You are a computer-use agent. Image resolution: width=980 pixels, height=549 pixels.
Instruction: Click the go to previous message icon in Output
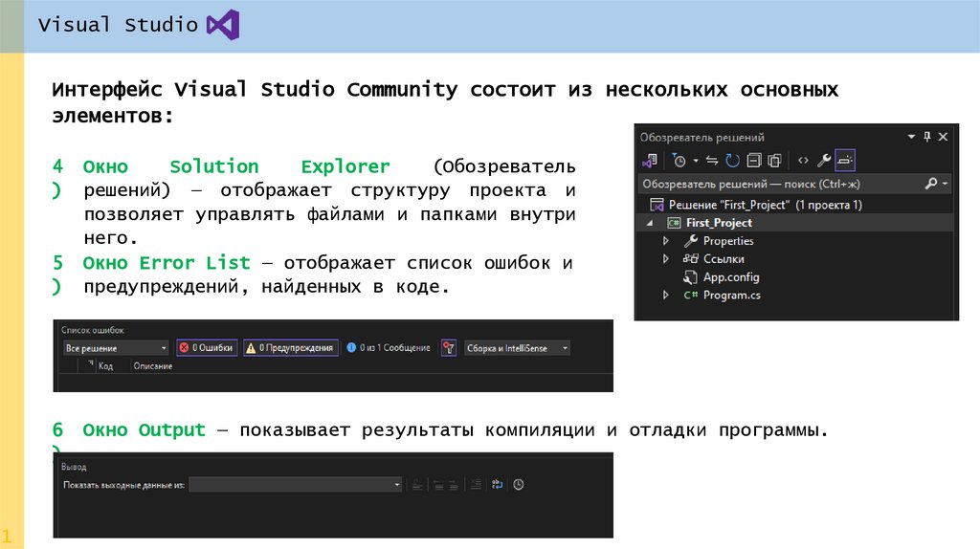[x=438, y=485]
